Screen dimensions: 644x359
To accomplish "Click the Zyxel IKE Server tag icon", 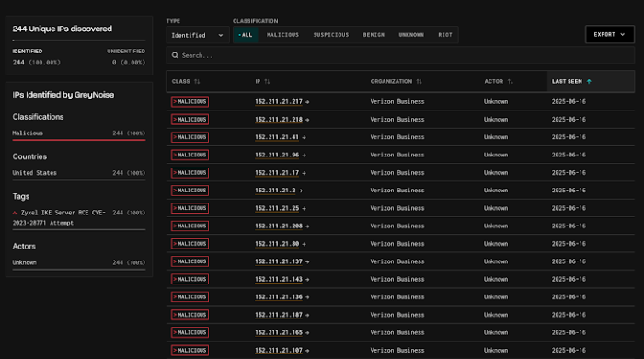I will (x=16, y=213).
